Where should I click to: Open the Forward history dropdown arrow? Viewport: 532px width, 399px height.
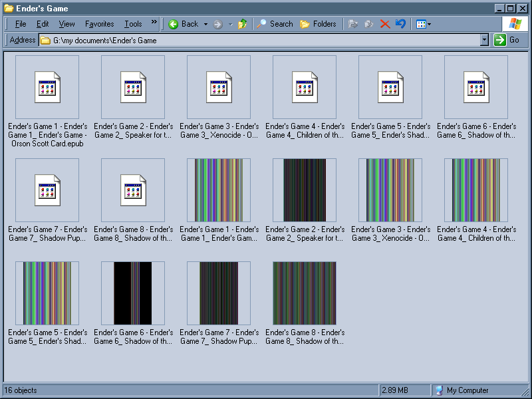[230, 24]
